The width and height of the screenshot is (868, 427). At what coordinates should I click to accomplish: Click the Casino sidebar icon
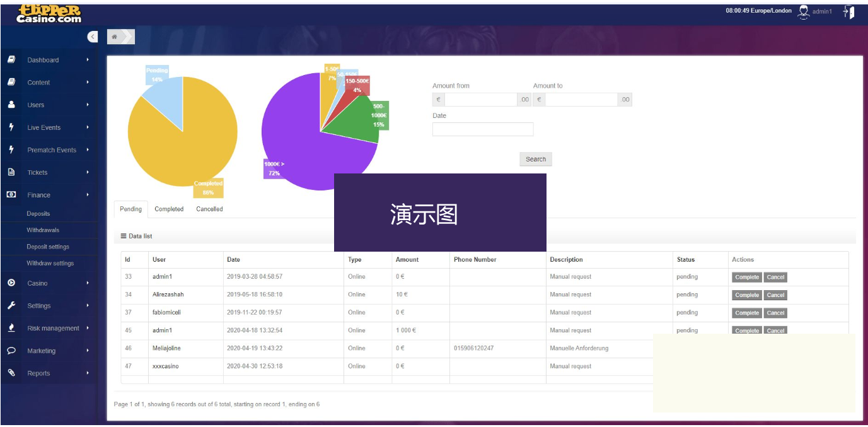click(x=11, y=283)
